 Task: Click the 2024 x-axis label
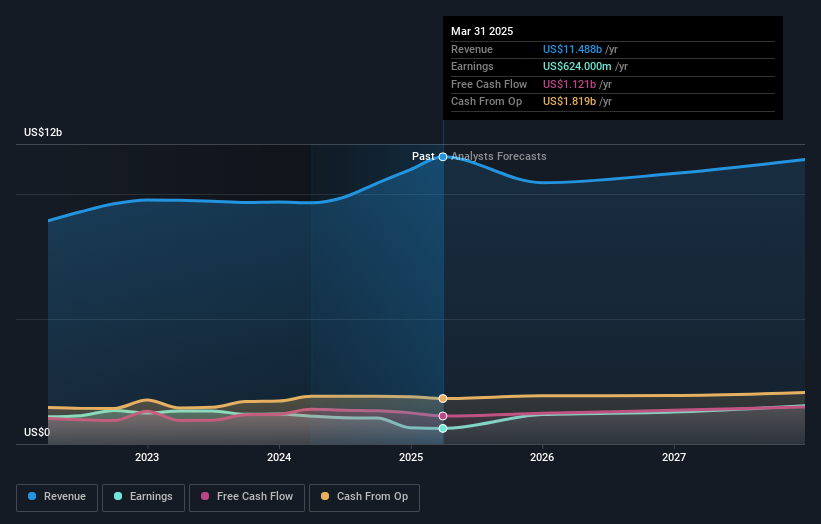[x=279, y=457]
